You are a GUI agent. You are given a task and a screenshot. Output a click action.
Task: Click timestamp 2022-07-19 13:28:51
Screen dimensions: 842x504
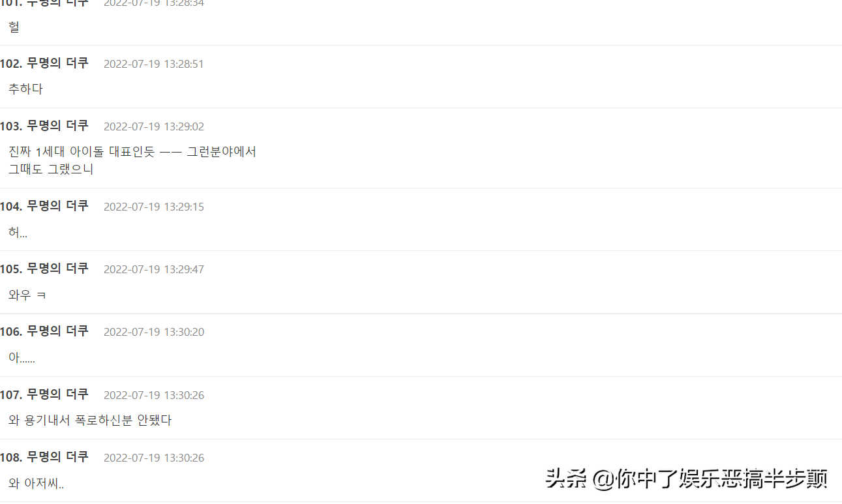pyautogui.click(x=154, y=64)
